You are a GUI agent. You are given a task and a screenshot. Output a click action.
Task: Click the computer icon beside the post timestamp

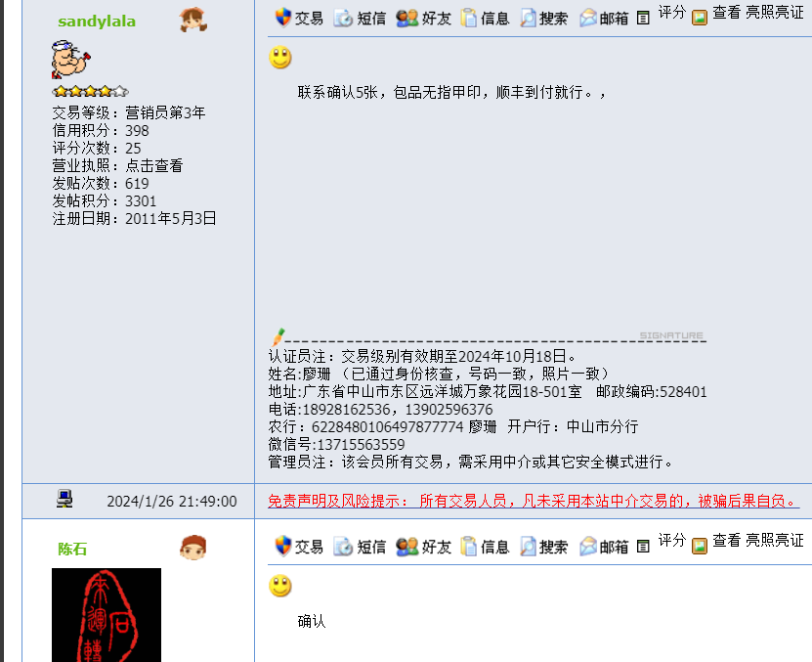coord(64,499)
